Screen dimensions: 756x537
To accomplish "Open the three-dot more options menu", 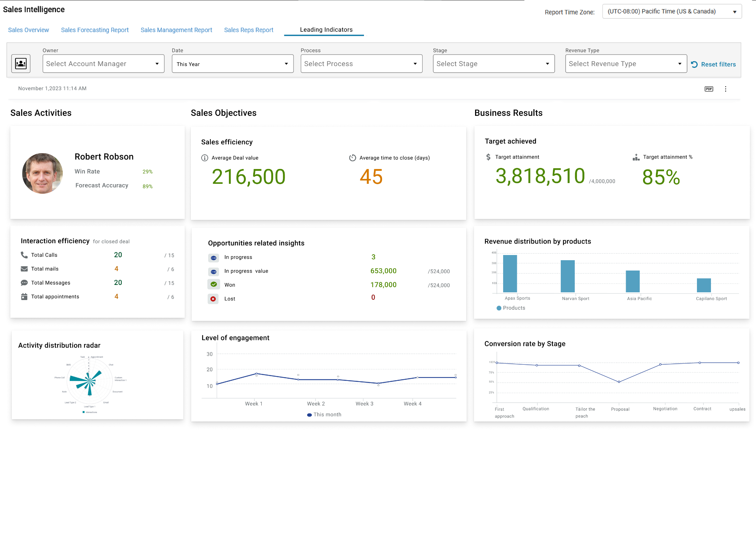I will 725,89.
